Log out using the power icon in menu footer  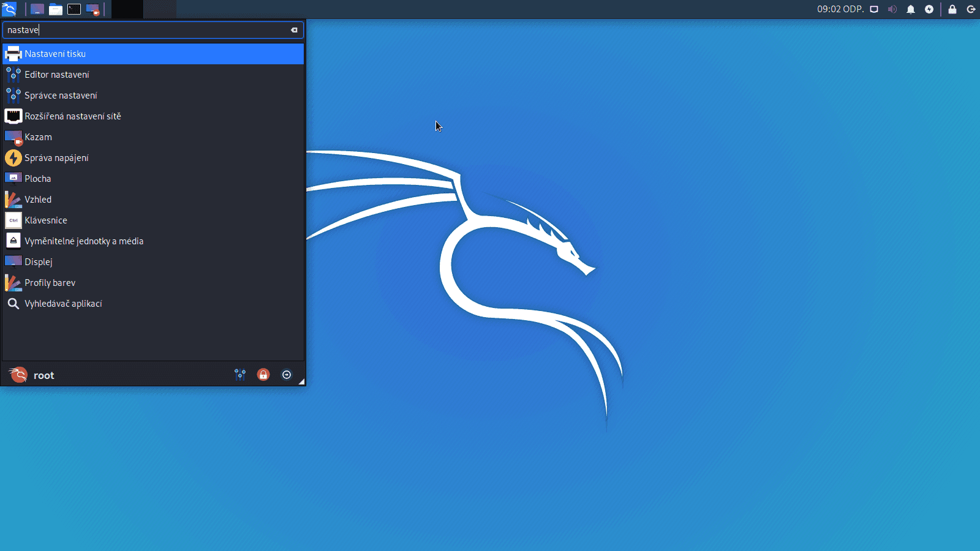[x=286, y=374]
